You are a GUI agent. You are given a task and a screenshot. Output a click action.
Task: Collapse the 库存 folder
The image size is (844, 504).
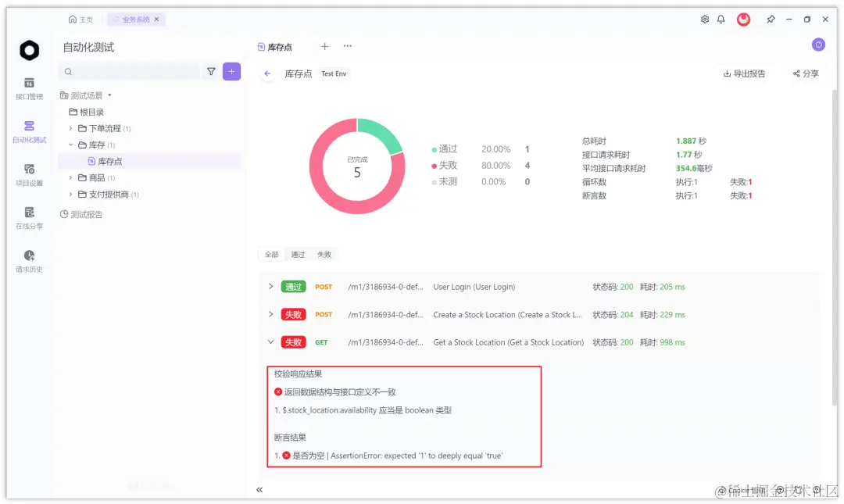[x=71, y=144]
